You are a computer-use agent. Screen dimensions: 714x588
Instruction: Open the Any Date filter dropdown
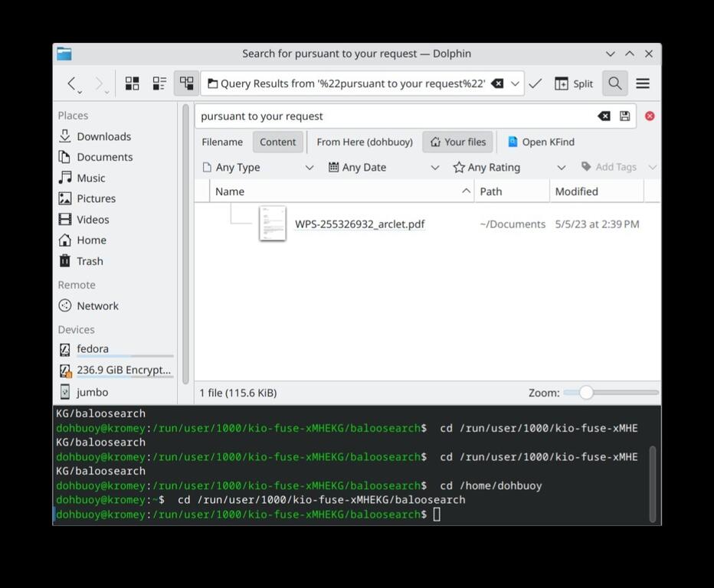[383, 168]
